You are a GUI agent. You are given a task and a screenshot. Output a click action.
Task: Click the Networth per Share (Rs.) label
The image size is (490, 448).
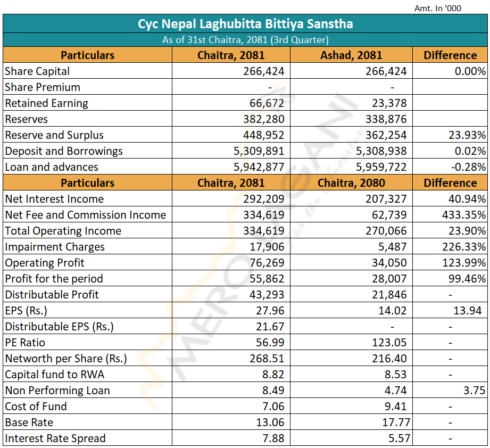66,359
